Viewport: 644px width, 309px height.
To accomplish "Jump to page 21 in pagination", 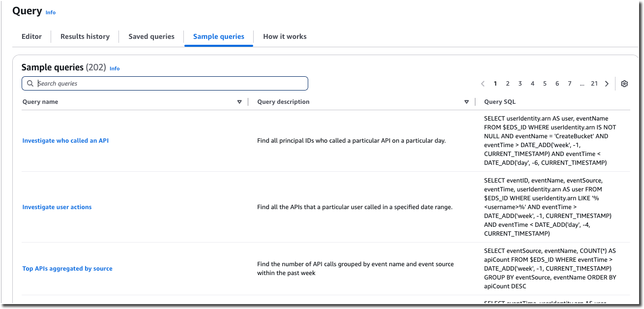I will [x=594, y=83].
